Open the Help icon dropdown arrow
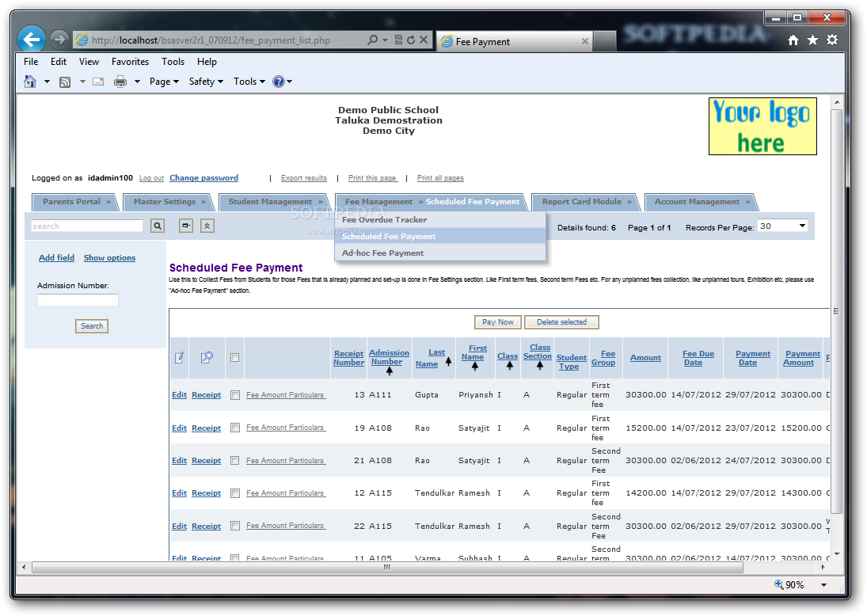 click(289, 82)
